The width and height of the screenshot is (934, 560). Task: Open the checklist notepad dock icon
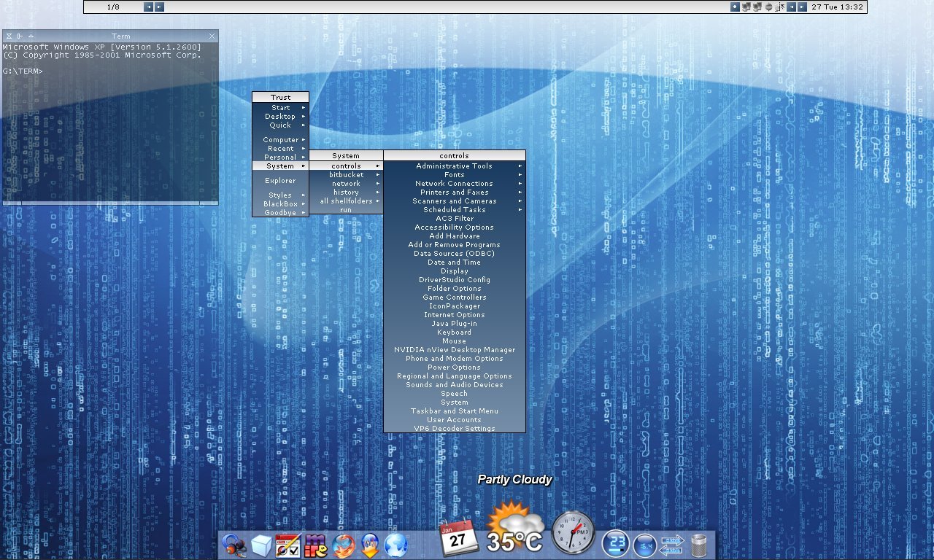[x=288, y=545]
